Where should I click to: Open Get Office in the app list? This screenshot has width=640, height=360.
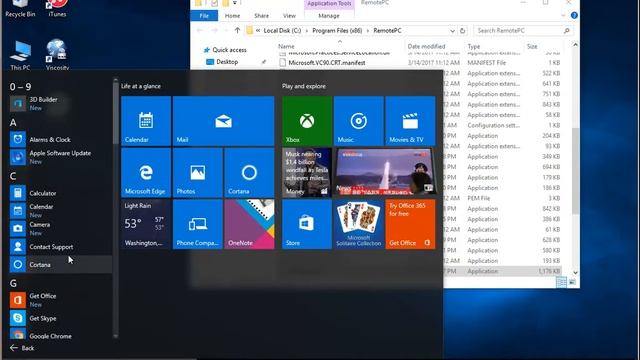(60, 300)
